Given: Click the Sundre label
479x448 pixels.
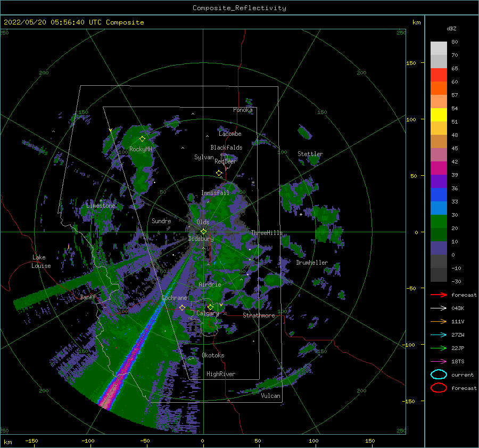Looking at the screenshot, I should [161, 221].
